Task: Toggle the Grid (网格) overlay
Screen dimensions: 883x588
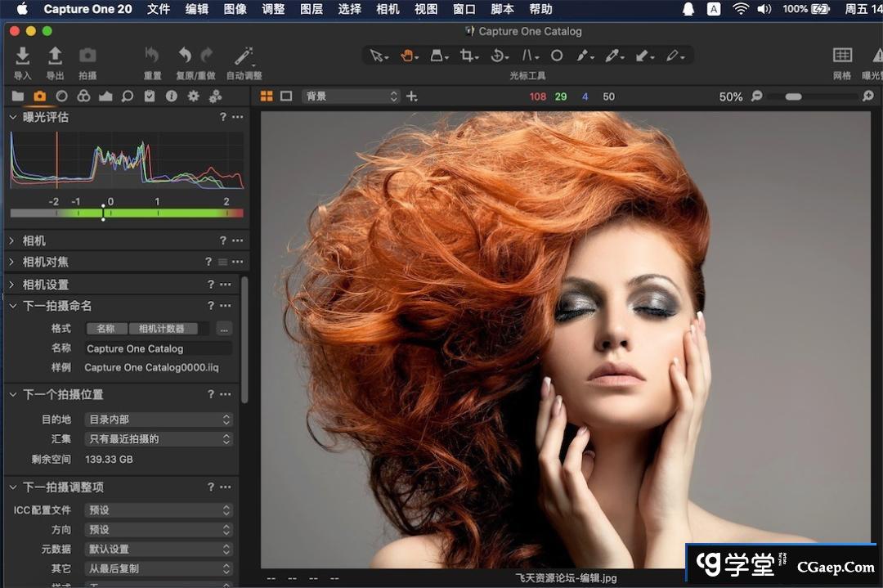Action: coord(842,56)
